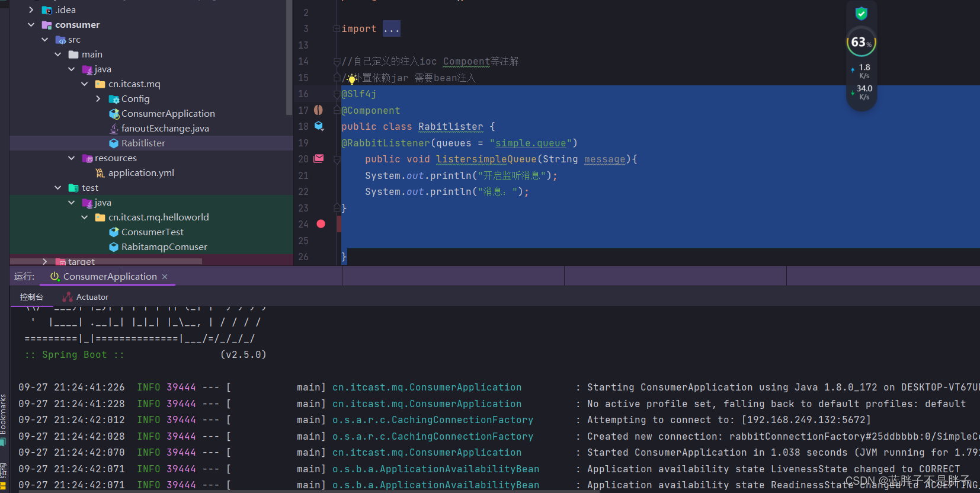
Task: Expand the target folder
Action: point(45,261)
